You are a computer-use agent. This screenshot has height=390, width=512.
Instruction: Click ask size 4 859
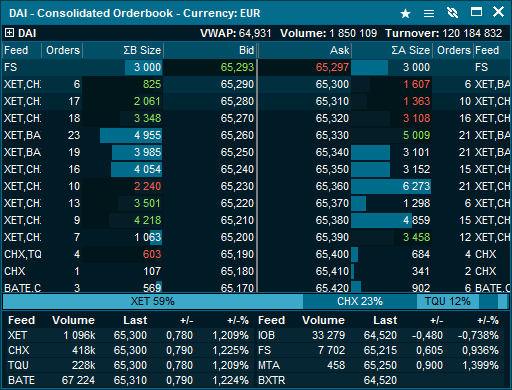point(417,220)
